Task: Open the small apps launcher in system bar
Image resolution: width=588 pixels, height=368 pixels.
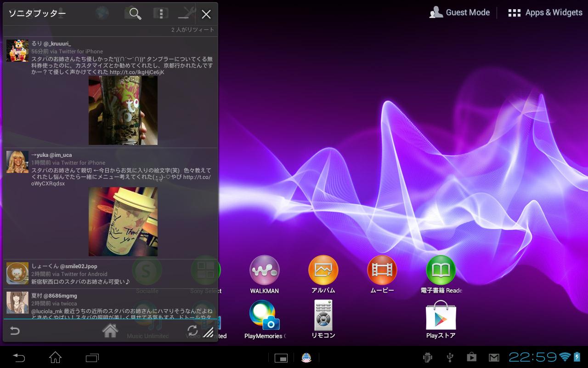Action: [281, 358]
